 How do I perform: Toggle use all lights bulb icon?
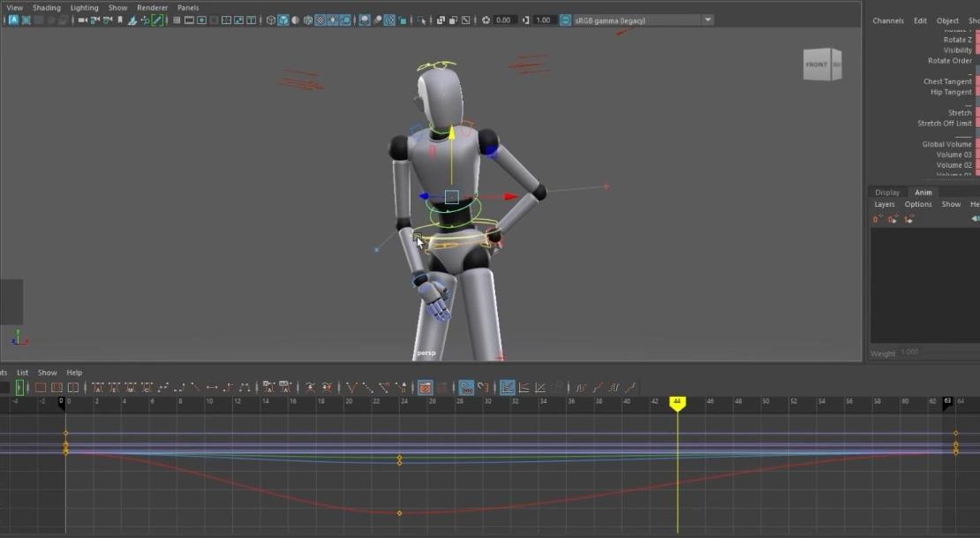[x=333, y=20]
